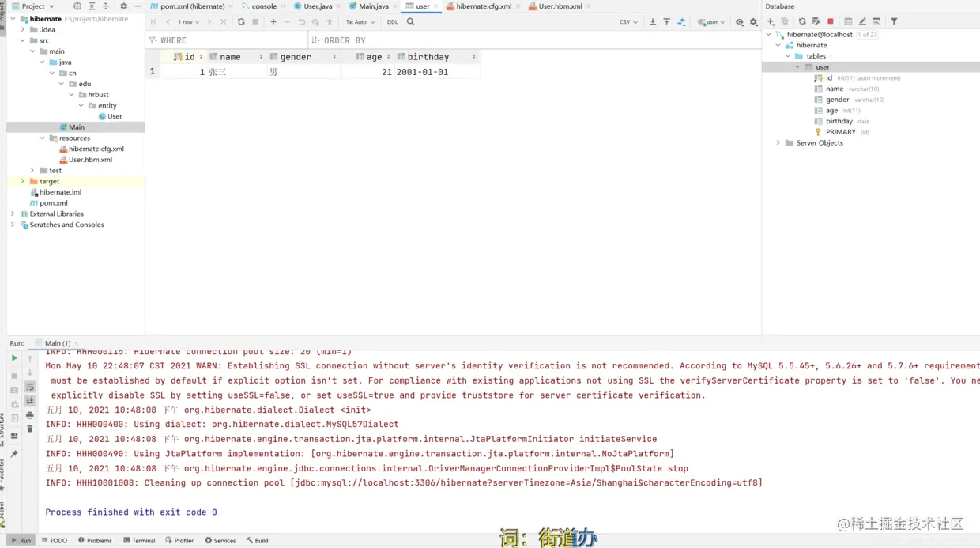The image size is (980, 548).
Task: Open Project view selector dropdown
Action: pyautogui.click(x=33, y=6)
